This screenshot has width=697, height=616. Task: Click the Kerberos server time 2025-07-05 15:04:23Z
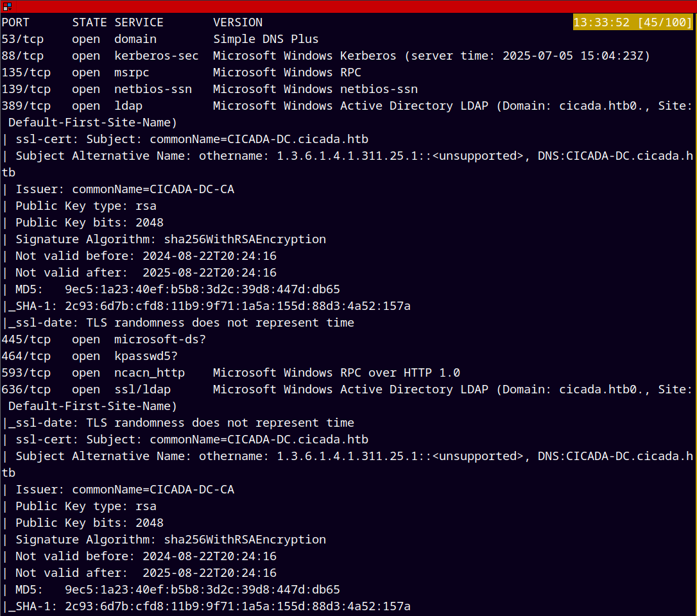pyautogui.click(x=576, y=56)
